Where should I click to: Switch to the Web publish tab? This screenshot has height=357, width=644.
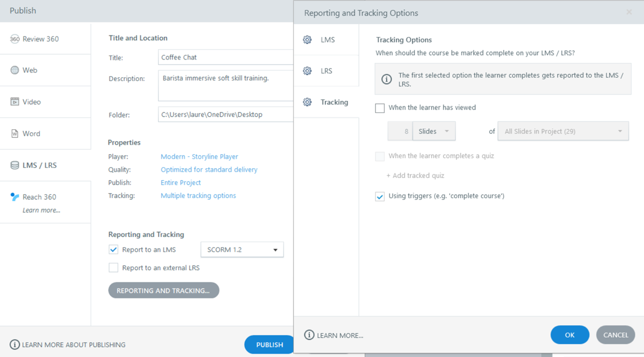[x=45, y=70]
